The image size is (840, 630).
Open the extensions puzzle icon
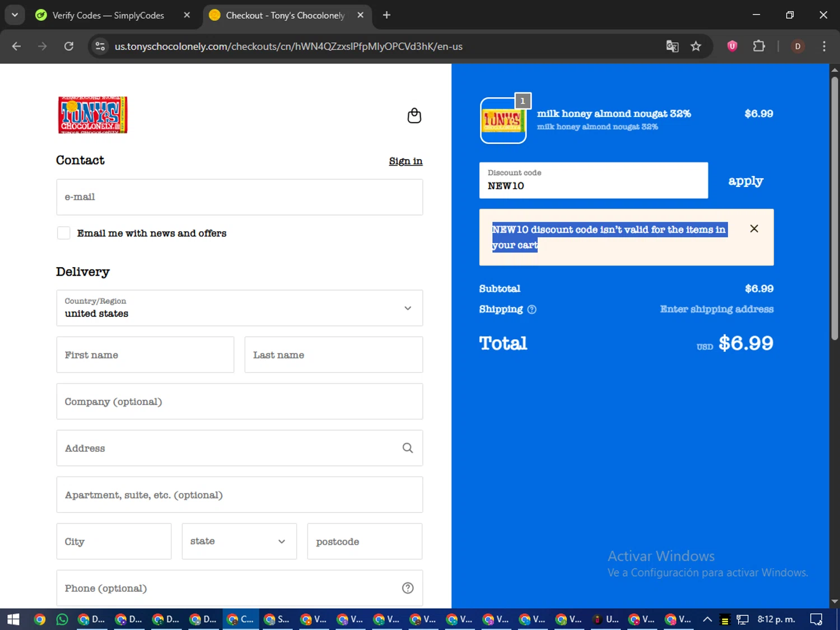pyautogui.click(x=759, y=46)
